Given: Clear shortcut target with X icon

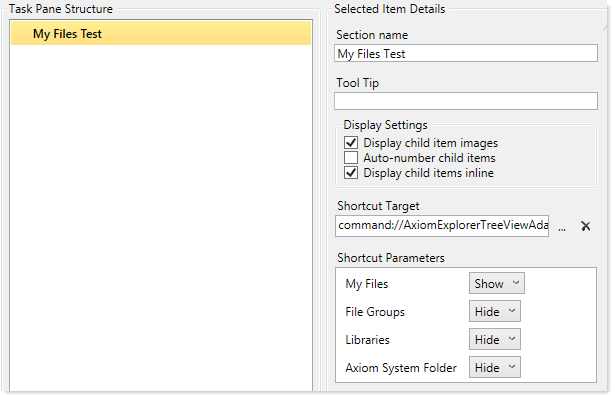Looking at the screenshot, I should (585, 226).
